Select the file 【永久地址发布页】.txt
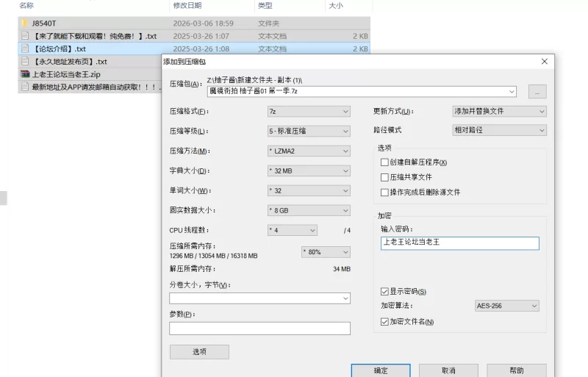 70,62
